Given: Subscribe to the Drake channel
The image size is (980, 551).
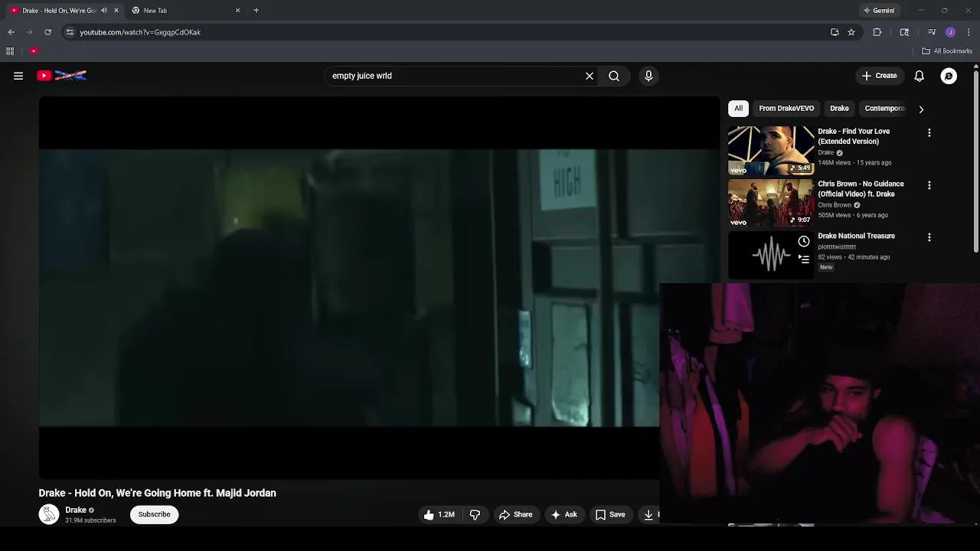Looking at the screenshot, I should point(155,514).
